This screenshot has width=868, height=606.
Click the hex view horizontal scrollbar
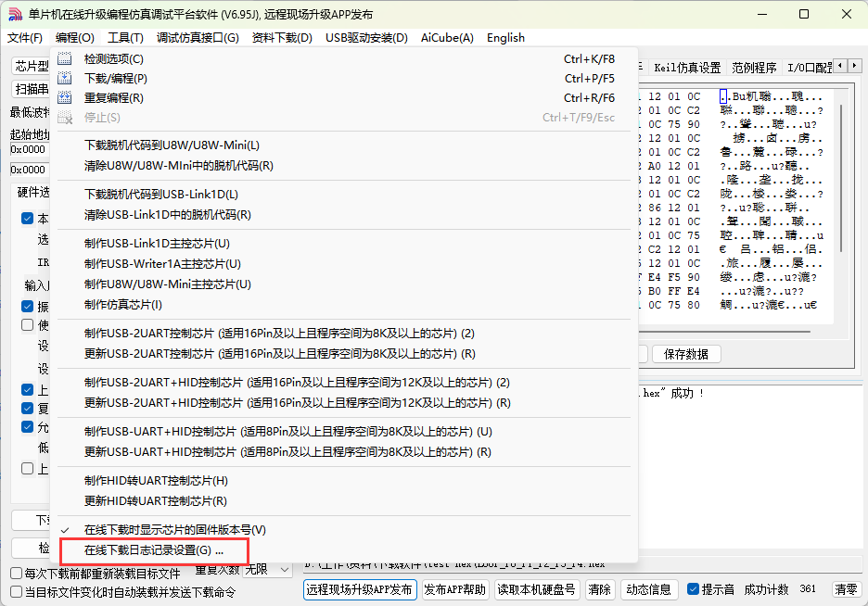[x=725, y=332]
